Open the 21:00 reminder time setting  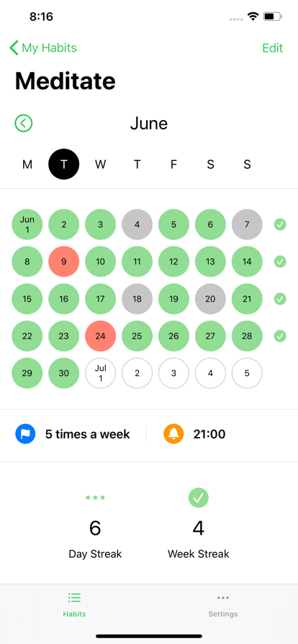pyautogui.click(x=209, y=434)
